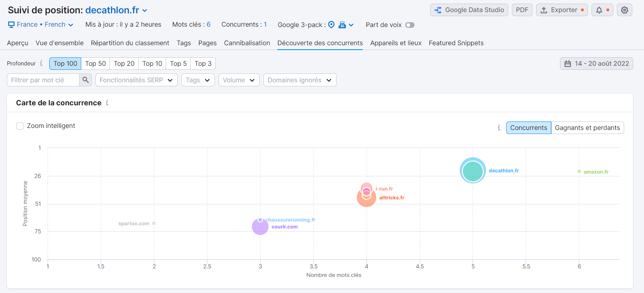Screen dimensions: 644x293
Task: Open the settings gear icon
Action: tap(624, 10)
